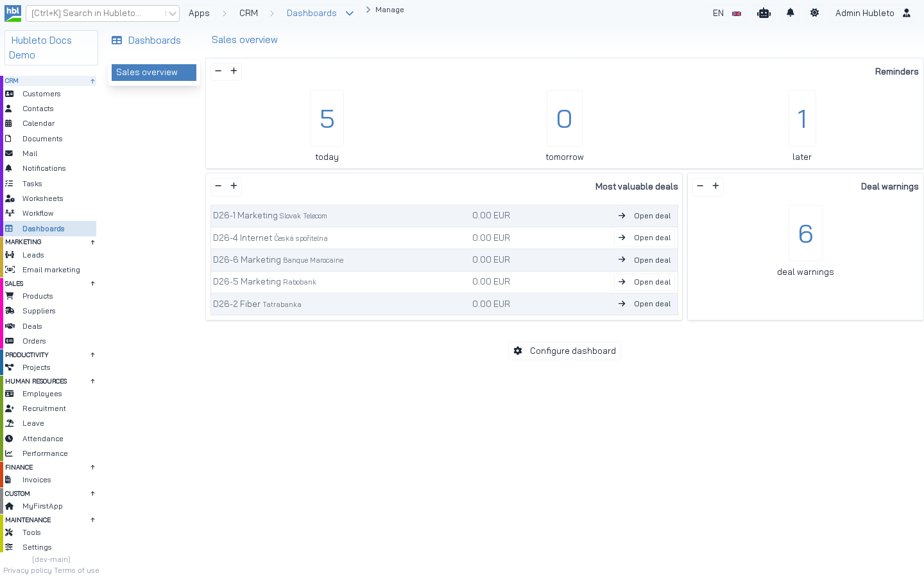The width and height of the screenshot is (924, 578).
Task: Open the Mail envelope icon in sidebar
Action: pyautogui.click(x=9, y=153)
